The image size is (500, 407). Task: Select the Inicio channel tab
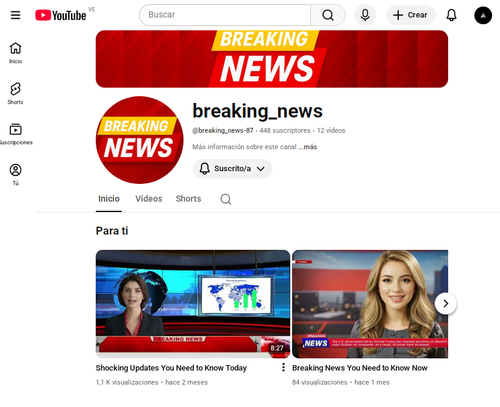[109, 199]
